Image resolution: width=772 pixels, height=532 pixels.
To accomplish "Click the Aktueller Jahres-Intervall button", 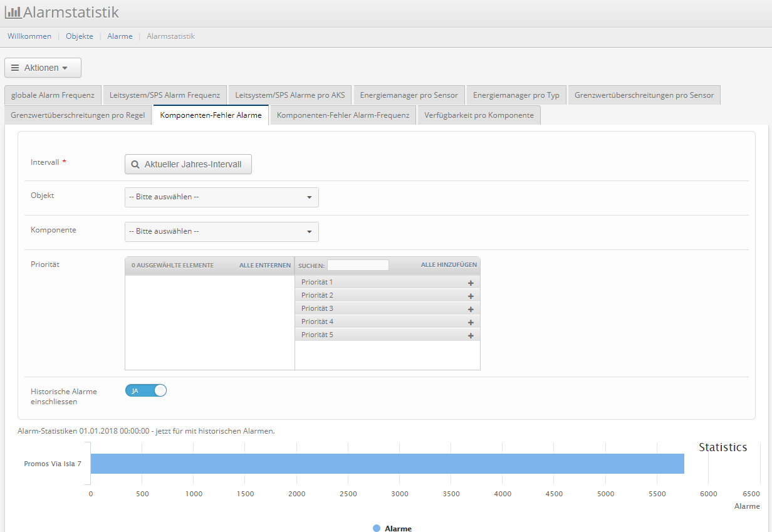I will (x=188, y=164).
